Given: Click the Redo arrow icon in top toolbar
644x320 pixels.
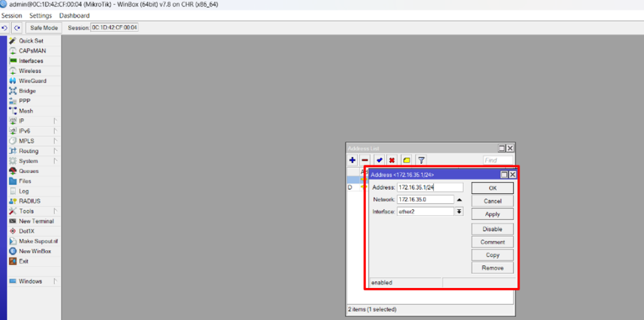Looking at the screenshot, I should click(x=17, y=28).
